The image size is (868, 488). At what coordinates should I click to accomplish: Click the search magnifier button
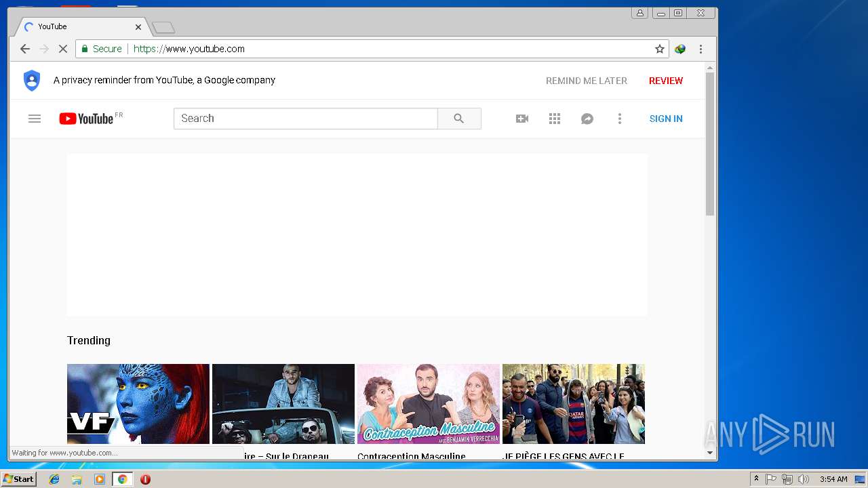point(459,119)
